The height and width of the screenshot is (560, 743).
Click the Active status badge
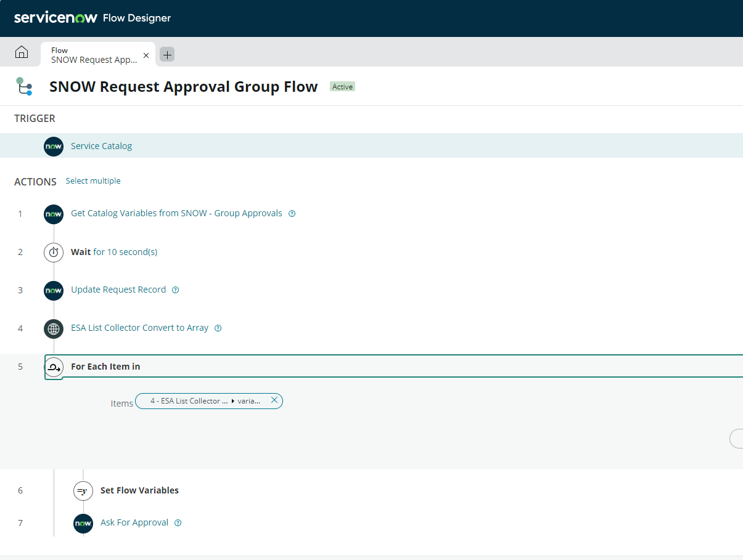(342, 87)
